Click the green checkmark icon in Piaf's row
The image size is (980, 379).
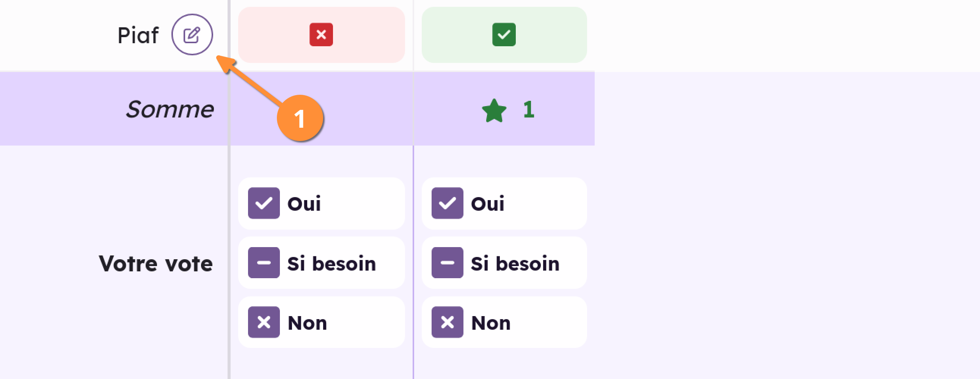click(504, 34)
